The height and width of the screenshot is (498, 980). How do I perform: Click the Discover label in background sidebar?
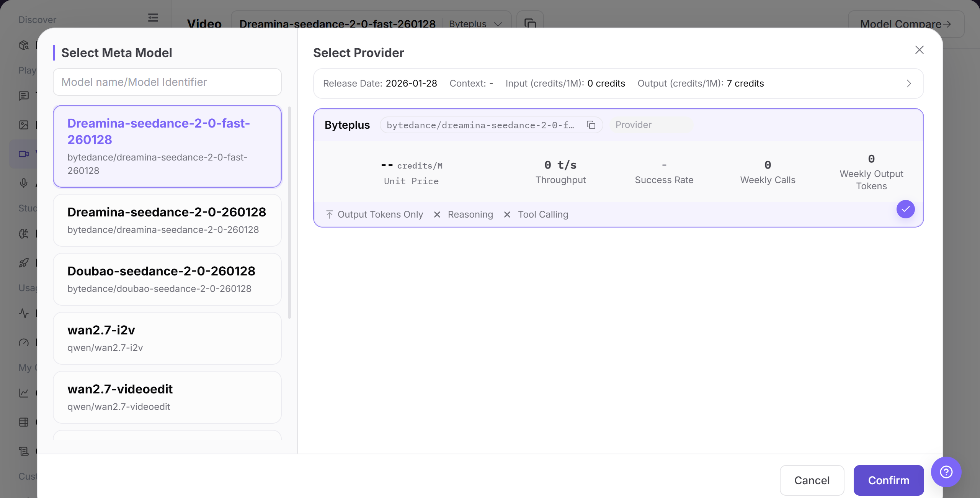pyautogui.click(x=37, y=20)
